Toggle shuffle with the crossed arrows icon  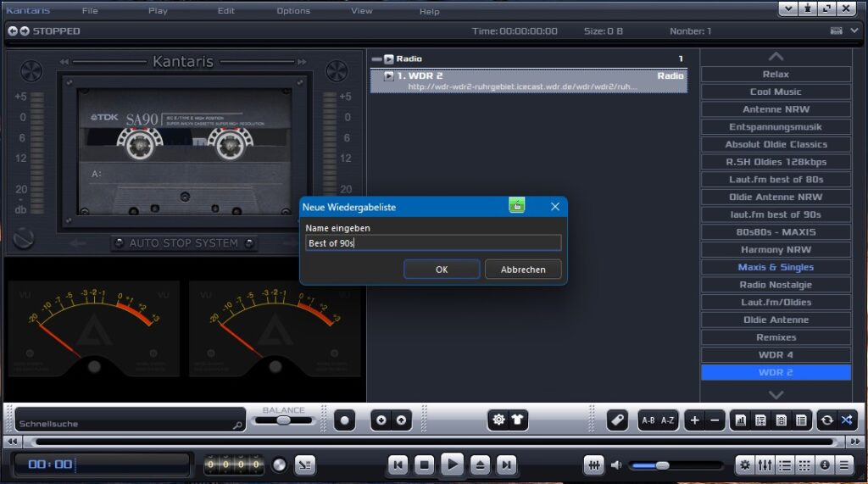tap(847, 420)
